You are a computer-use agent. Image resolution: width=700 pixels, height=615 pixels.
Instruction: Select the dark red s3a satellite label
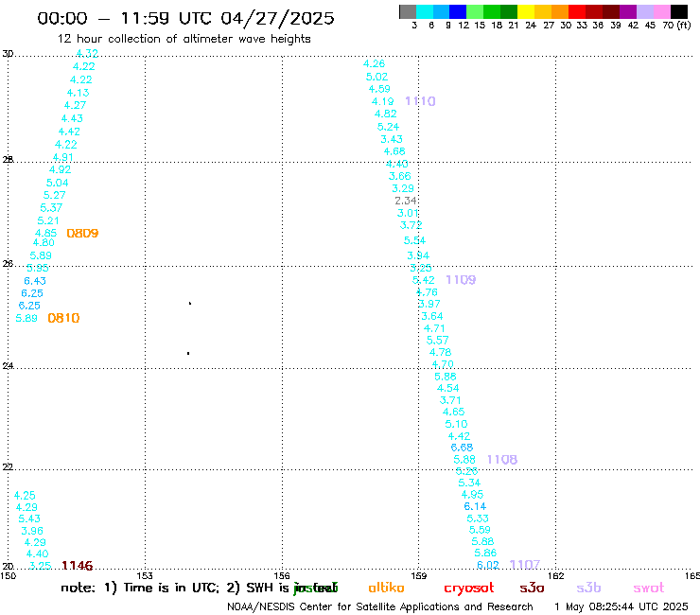532,588
